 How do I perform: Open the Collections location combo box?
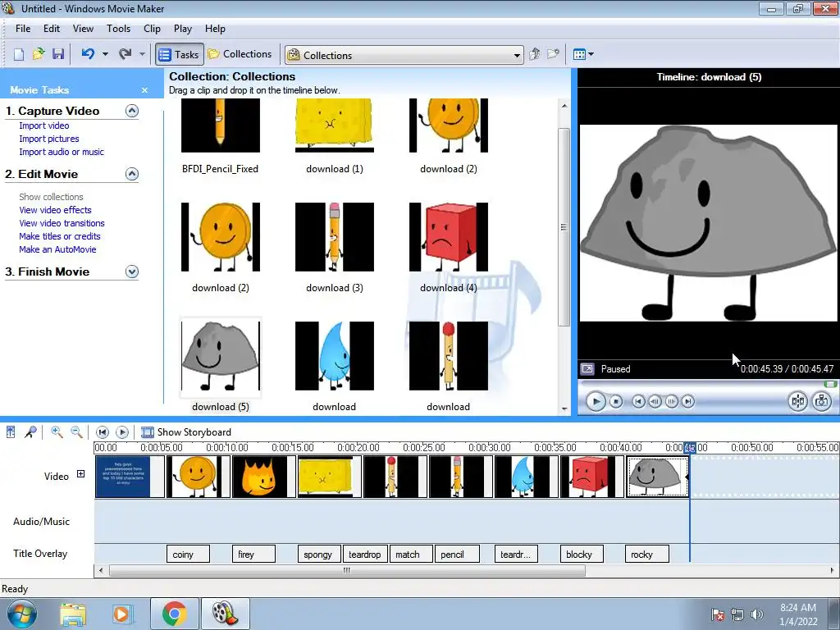pyautogui.click(x=404, y=55)
